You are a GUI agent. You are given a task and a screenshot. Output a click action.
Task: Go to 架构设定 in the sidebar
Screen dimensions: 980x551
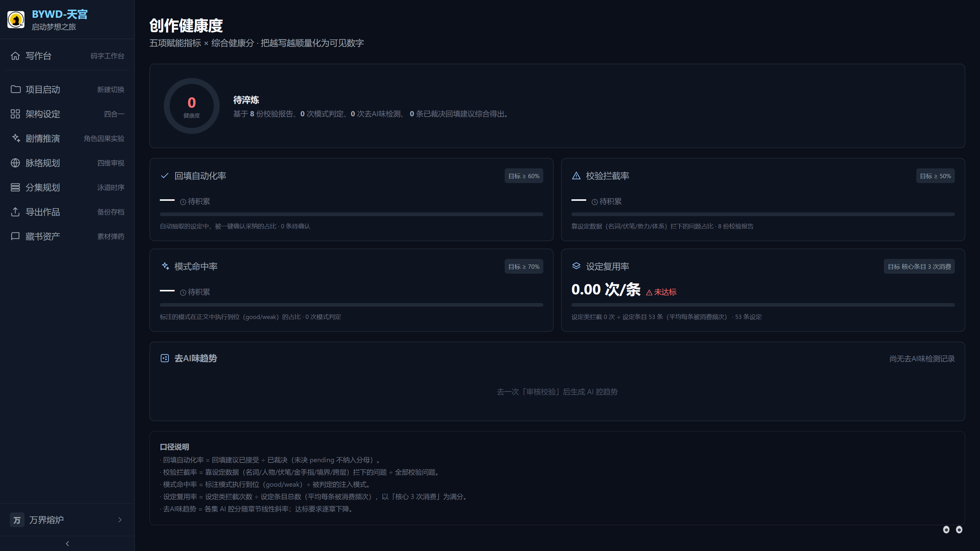(67, 114)
